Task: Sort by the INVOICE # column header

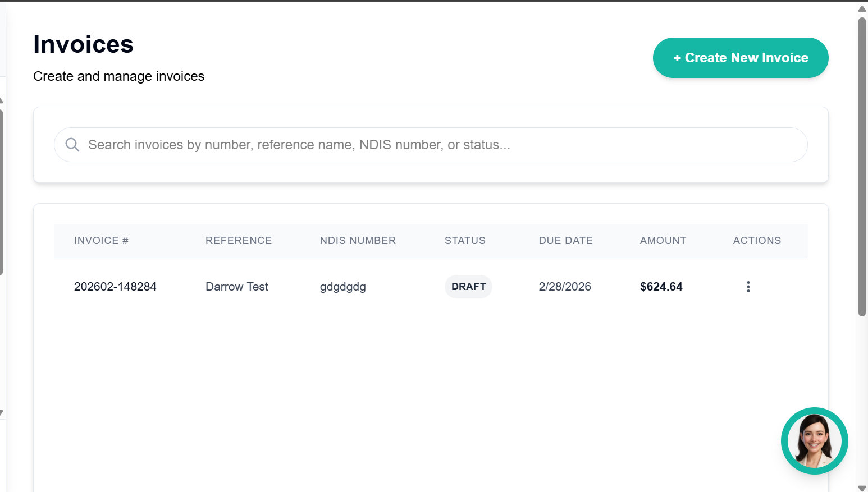Action: click(x=101, y=240)
